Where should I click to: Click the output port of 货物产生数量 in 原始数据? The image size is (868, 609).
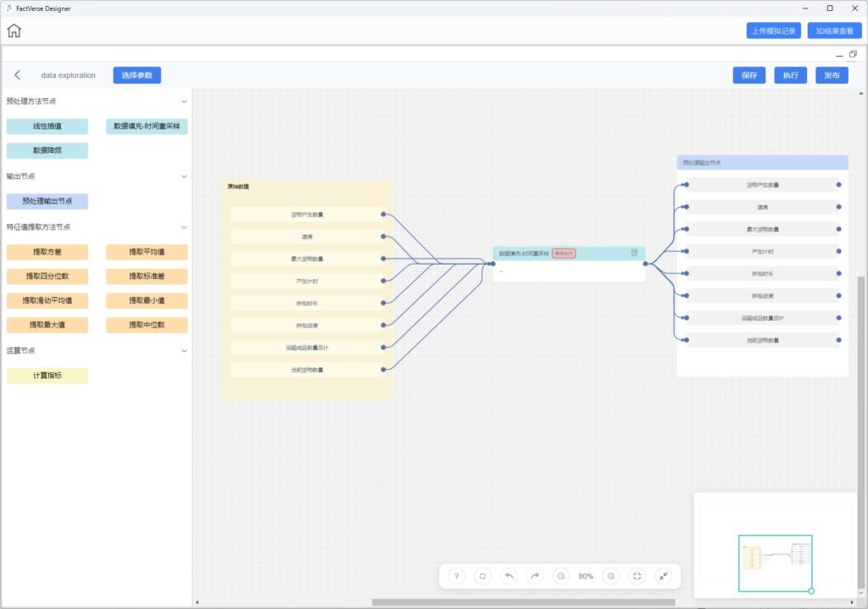tap(383, 214)
